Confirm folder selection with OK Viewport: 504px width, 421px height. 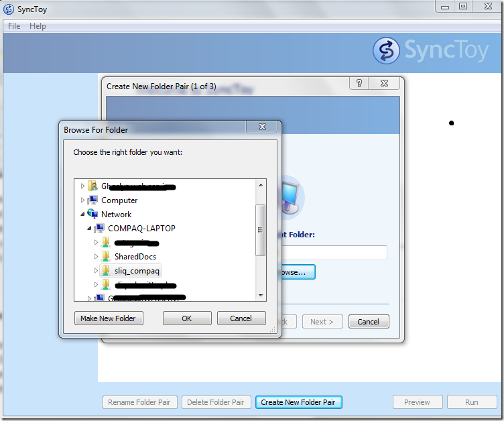click(x=187, y=318)
